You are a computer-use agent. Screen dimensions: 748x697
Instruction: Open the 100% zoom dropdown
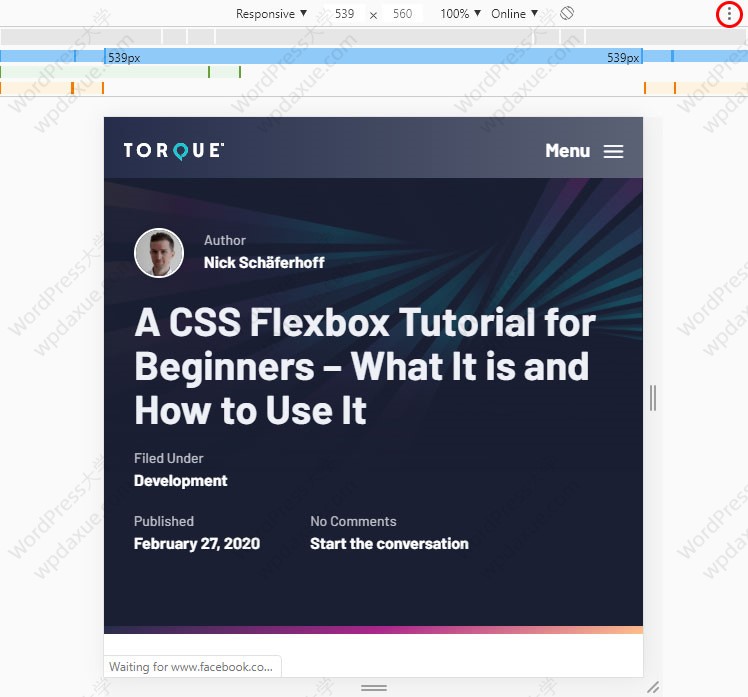(460, 14)
